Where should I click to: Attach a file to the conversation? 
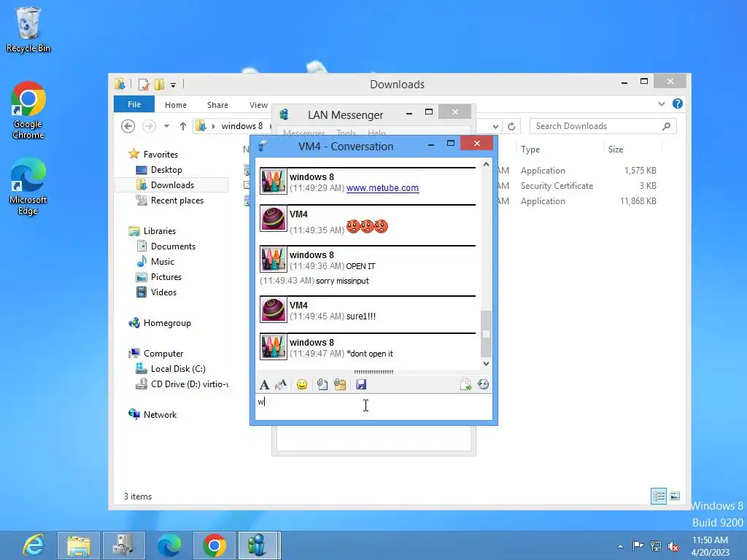coord(322,384)
